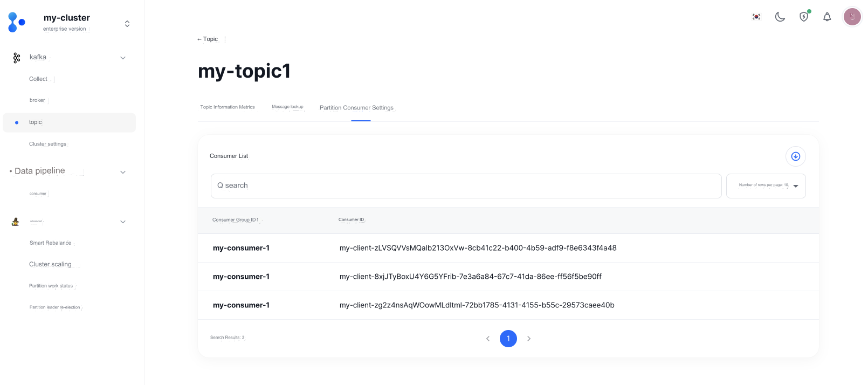Collapse the kafka menu section
Screen dimensions: 868x385
(x=123, y=58)
